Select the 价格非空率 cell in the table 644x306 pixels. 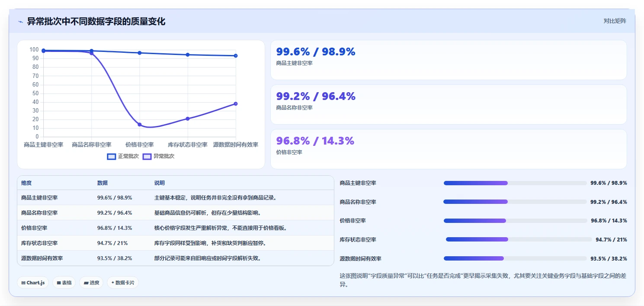click(34, 228)
